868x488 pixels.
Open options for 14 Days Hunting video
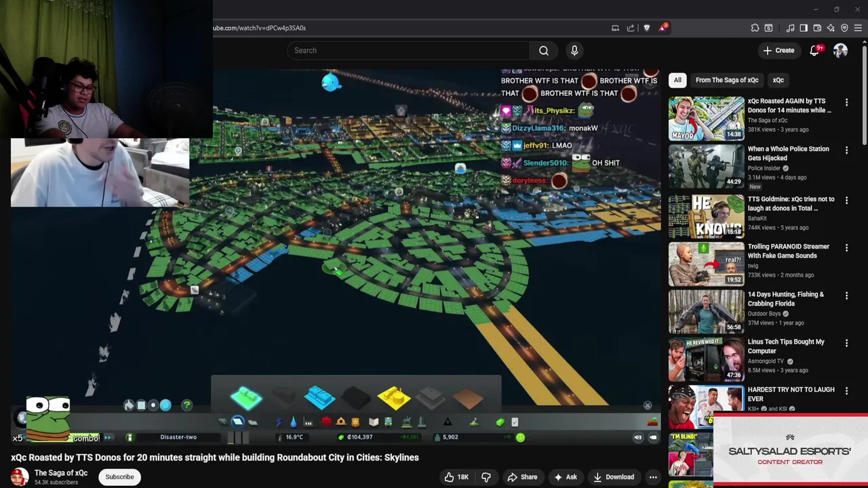pos(846,296)
